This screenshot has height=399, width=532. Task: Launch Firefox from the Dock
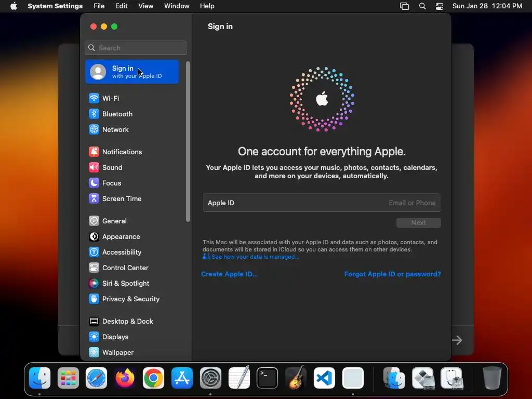point(125,378)
